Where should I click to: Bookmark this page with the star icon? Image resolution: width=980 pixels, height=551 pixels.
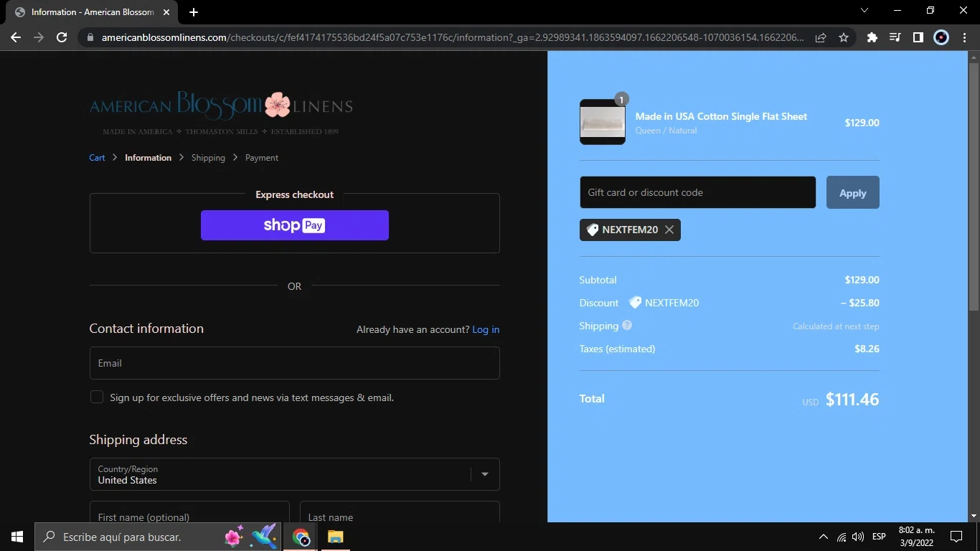click(844, 37)
